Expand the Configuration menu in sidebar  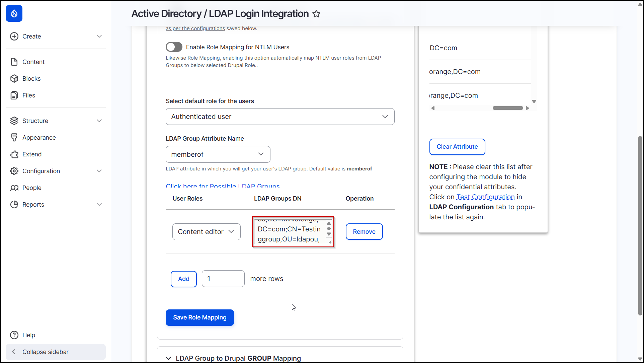(99, 171)
